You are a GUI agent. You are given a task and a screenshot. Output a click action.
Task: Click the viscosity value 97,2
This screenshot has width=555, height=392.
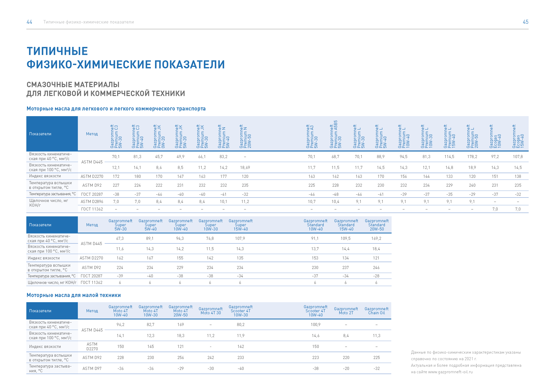[495, 157]
